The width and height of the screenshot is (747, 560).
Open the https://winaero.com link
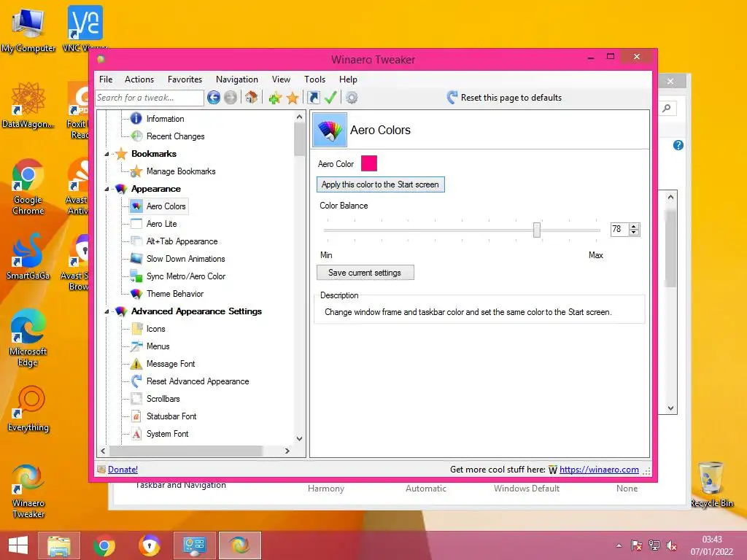pos(599,470)
